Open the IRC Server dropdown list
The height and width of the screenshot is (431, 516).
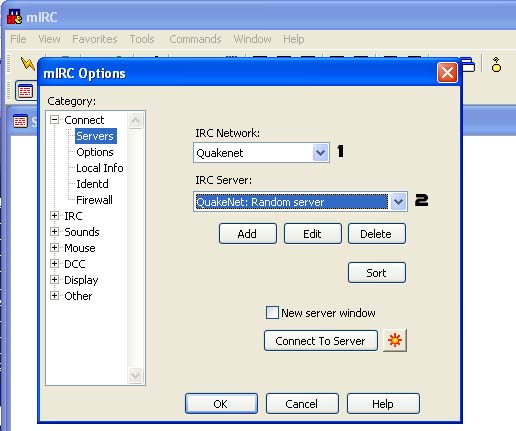(398, 201)
